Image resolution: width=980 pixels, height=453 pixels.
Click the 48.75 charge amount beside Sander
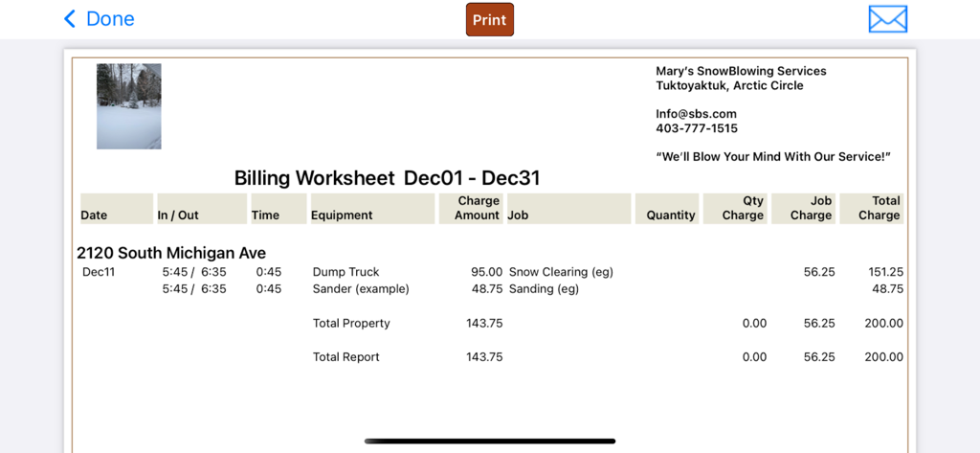[487, 289]
